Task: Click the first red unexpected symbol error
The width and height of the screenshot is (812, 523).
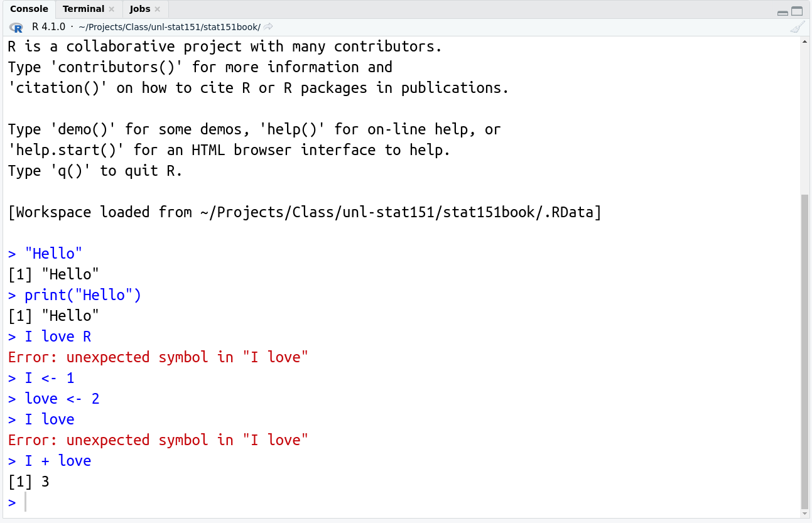Action: (x=158, y=357)
